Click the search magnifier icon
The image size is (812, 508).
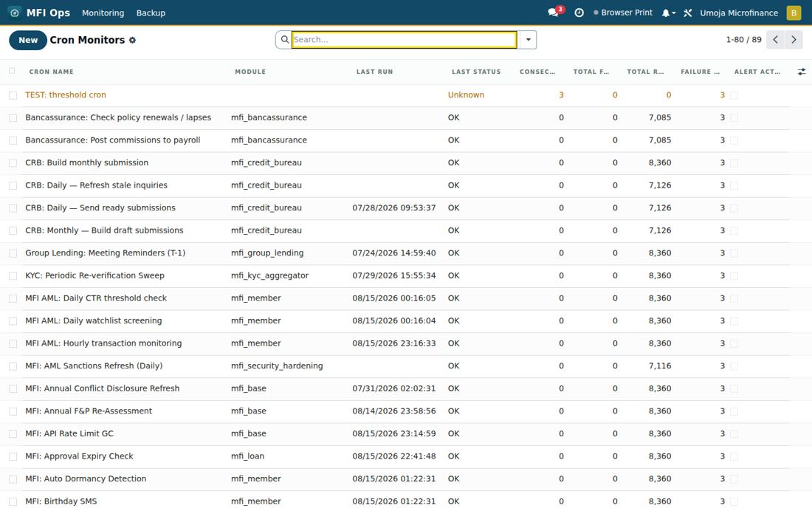[284, 39]
